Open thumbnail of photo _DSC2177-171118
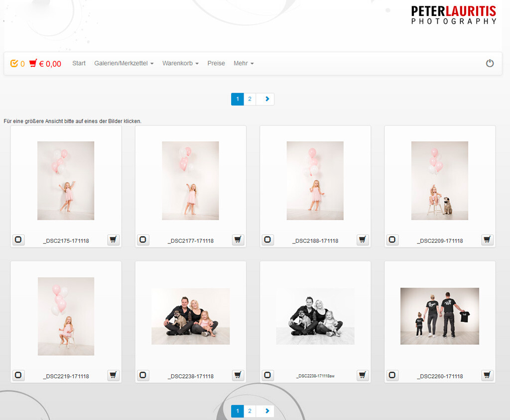This screenshot has width=510, height=420. click(190, 181)
